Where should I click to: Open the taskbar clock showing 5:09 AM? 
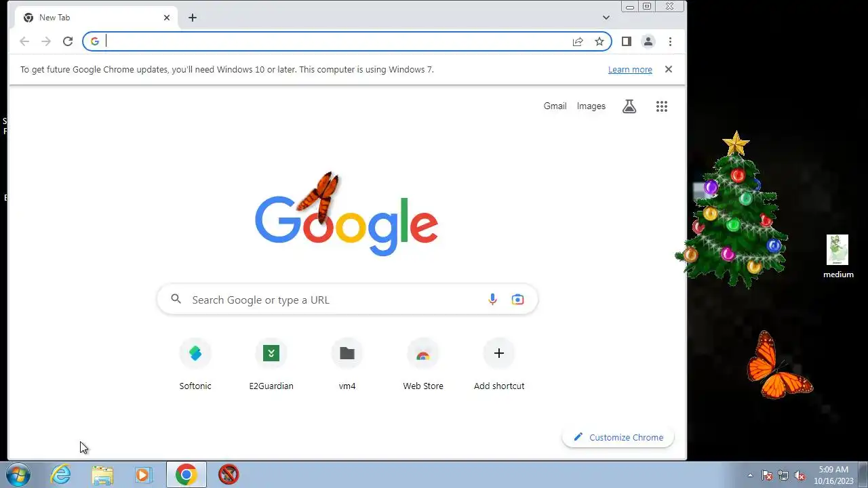833,474
